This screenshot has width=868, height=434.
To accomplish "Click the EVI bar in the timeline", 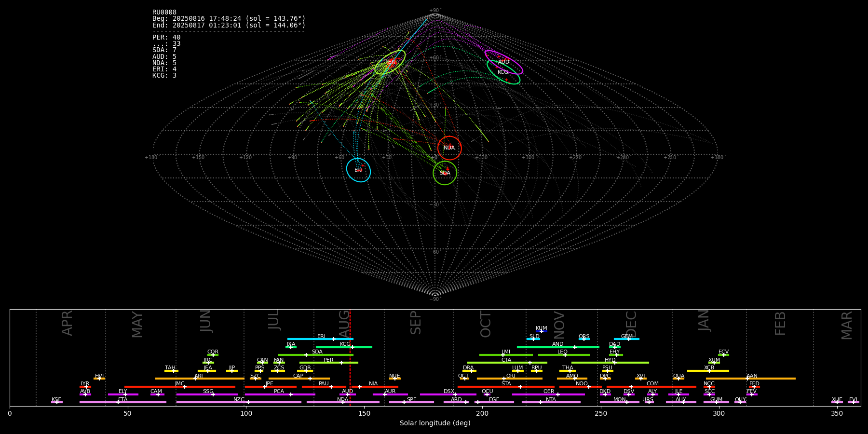I will point(853,402).
